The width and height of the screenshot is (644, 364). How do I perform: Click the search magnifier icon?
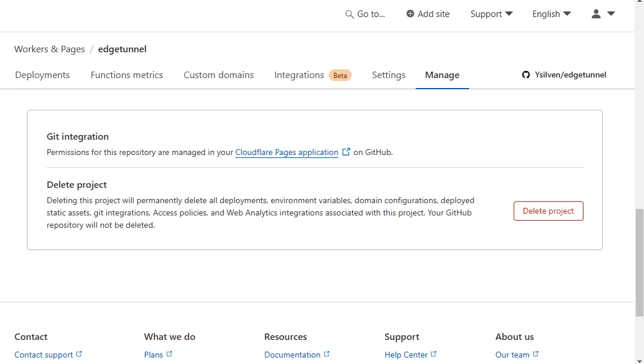[x=349, y=14]
